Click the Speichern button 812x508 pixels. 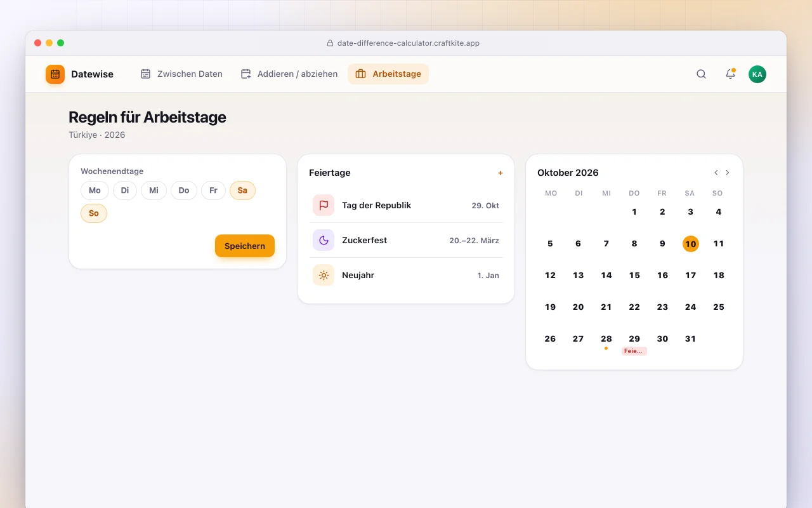pos(245,246)
